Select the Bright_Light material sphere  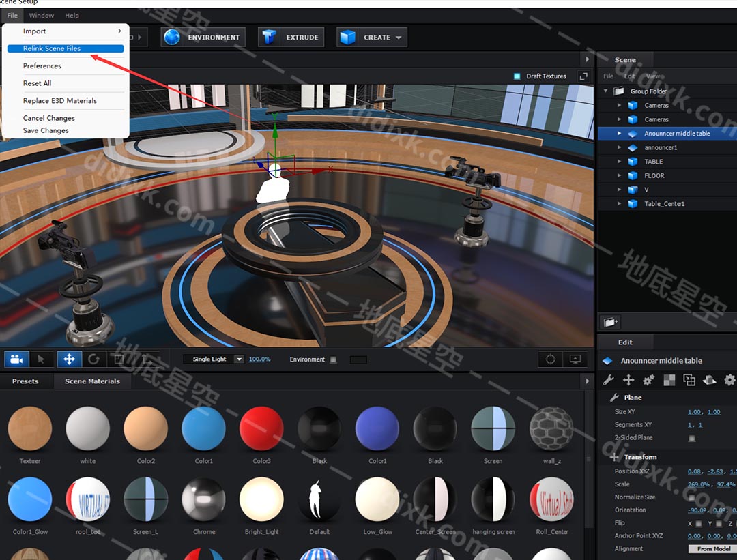[x=261, y=499]
